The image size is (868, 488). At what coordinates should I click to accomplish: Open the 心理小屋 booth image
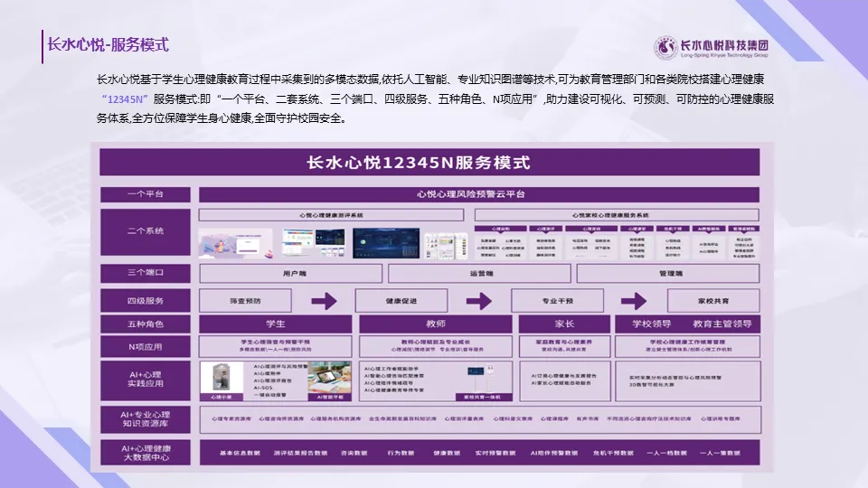(222, 380)
